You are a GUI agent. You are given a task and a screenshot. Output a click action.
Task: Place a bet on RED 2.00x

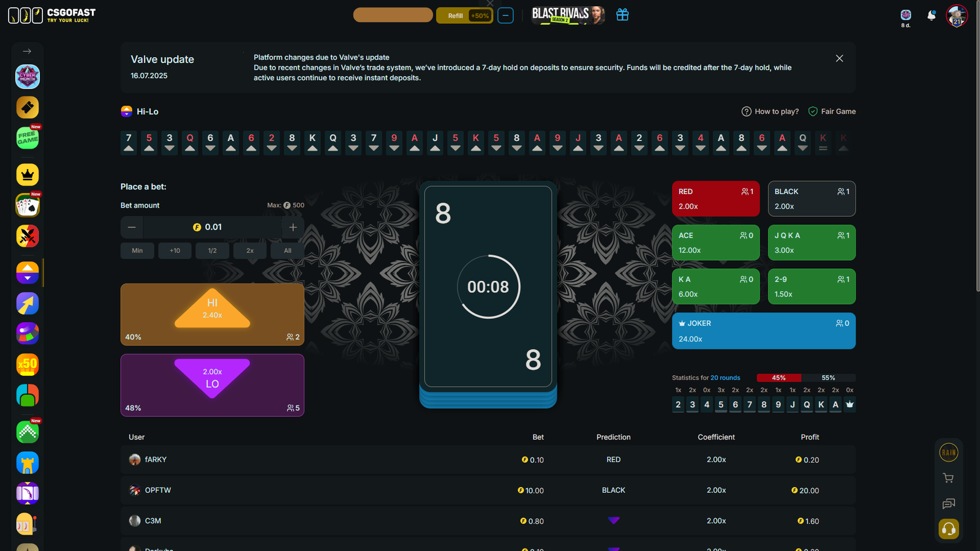pos(715,198)
